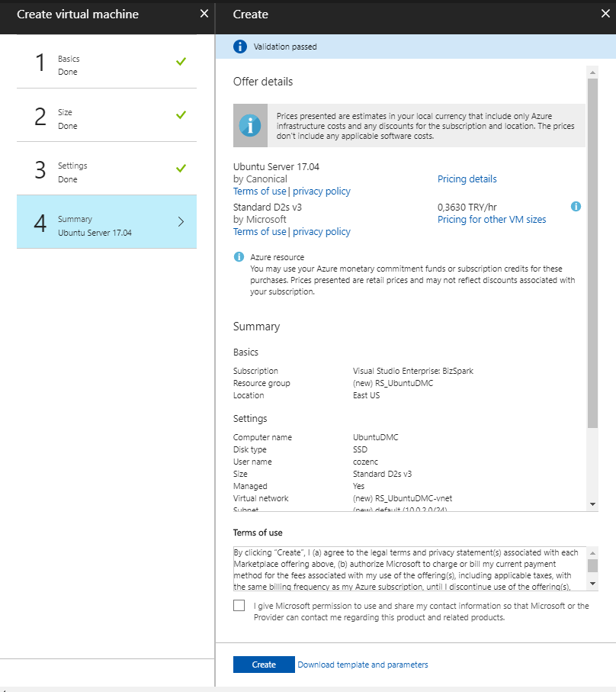
Task: Tick the contact information permission checkbox
Action: point(239,605)
